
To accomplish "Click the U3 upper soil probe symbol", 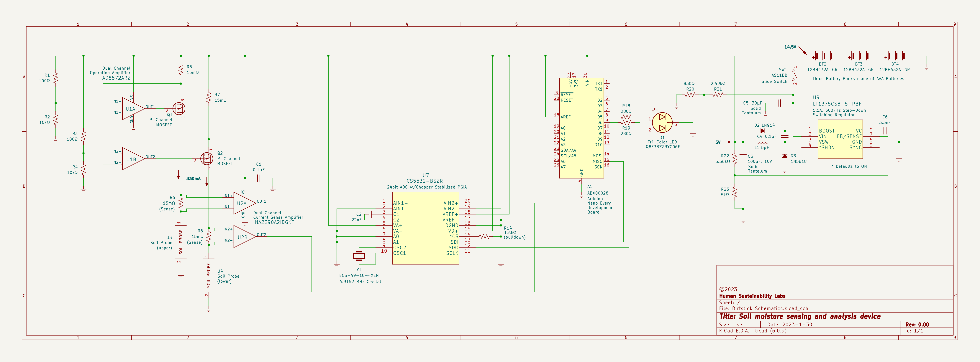I will 181,242.
